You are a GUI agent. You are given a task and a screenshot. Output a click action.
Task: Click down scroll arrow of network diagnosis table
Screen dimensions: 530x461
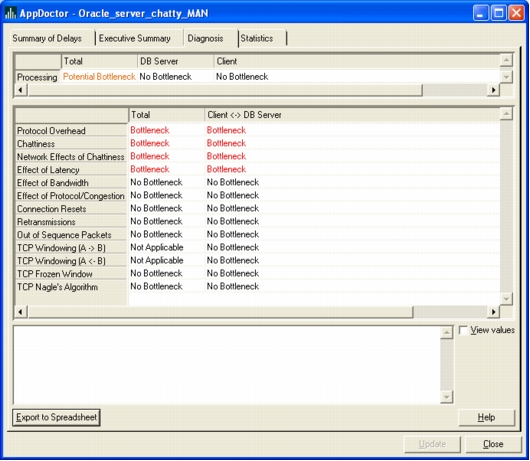coord(506,299)
